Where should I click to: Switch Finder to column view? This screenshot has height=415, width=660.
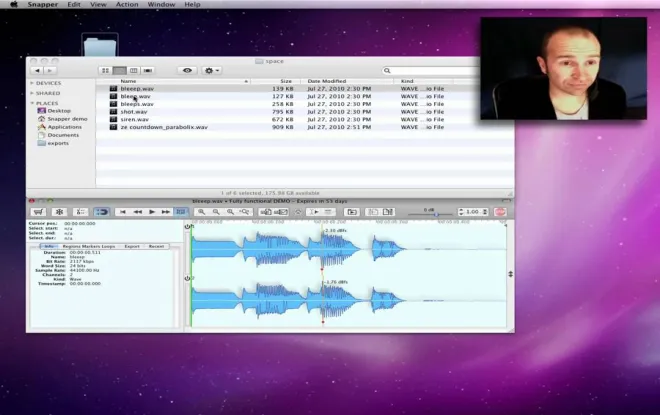pos(133,70)
